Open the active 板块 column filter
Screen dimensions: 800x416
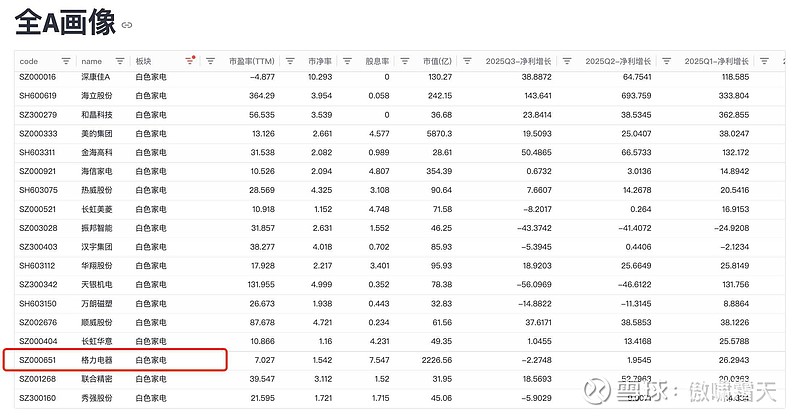190,61
